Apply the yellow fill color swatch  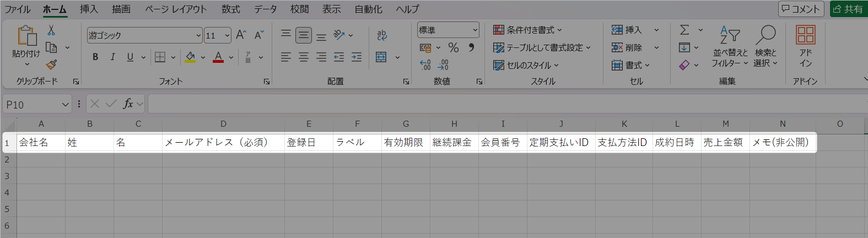click(190, 57)
